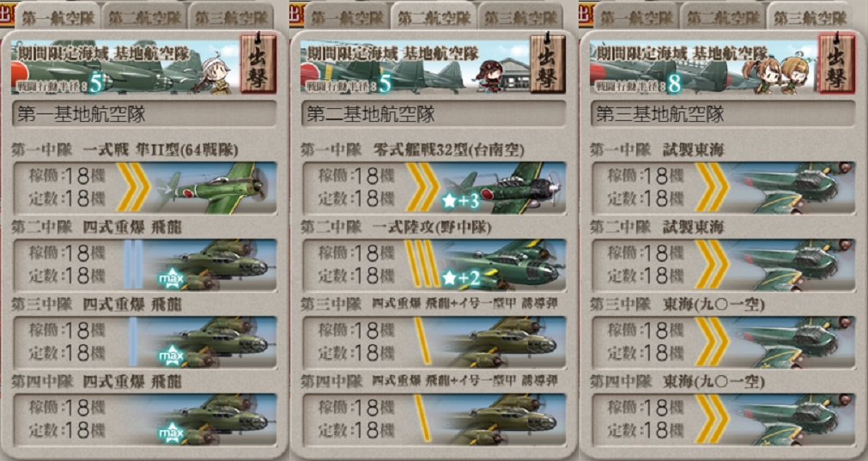Edit the 第三基地航空隊 name field
The height and width of the screenshot is (461, 868).
click(724, 114)
